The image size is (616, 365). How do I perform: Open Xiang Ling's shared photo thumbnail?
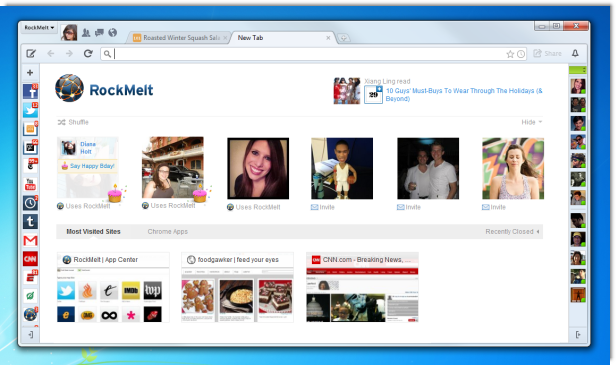pyautogui.click(x=346, y=91)
